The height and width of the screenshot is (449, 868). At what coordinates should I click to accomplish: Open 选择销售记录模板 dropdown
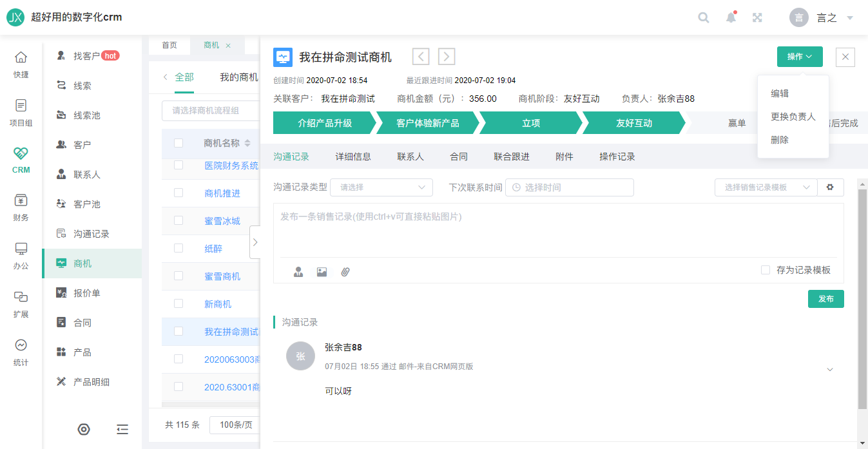click(766, 187)
